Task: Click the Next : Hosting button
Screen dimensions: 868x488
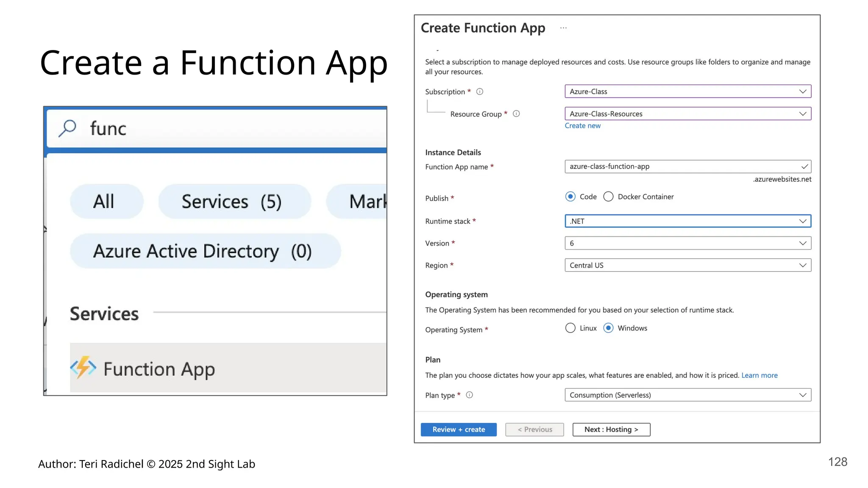Action: tap(611, 430)
